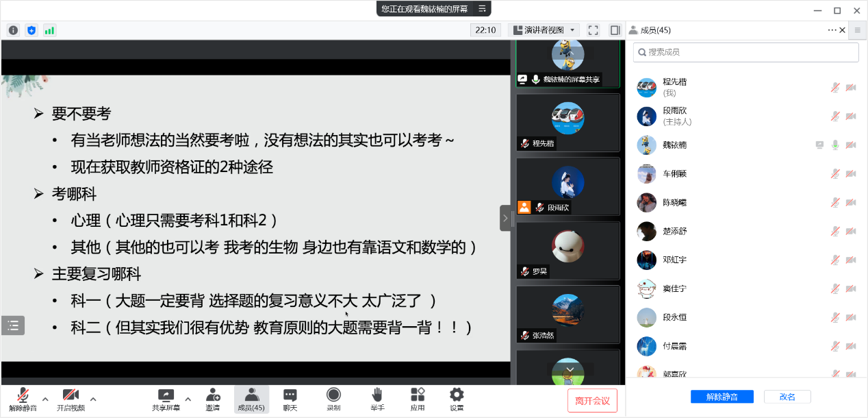Click the blue security shield icon
The height and width of the screenshot is (418, 868).
31,30
